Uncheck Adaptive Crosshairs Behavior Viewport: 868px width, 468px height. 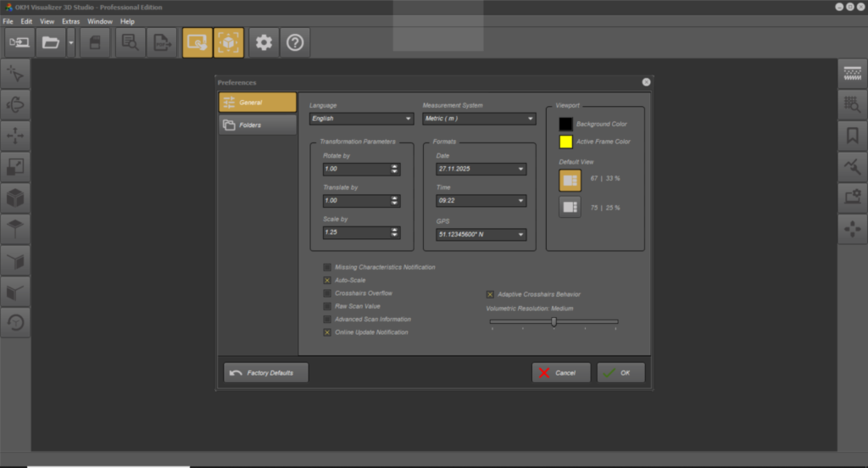(490, 294)
